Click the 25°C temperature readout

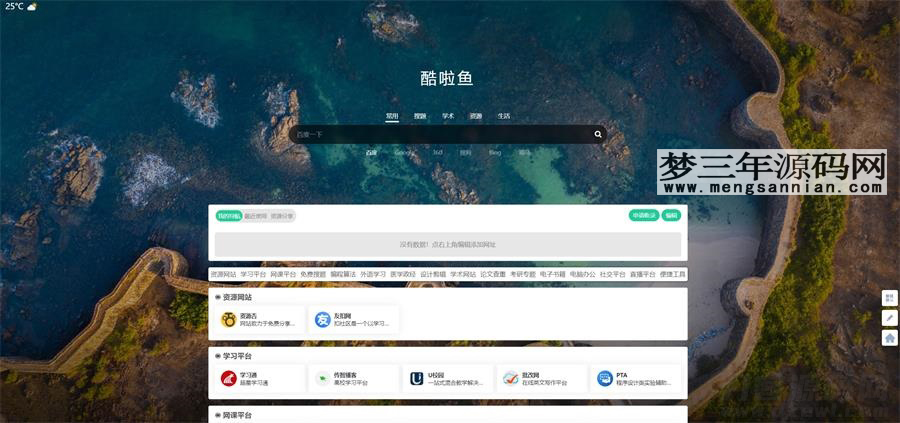coord(14,7)
